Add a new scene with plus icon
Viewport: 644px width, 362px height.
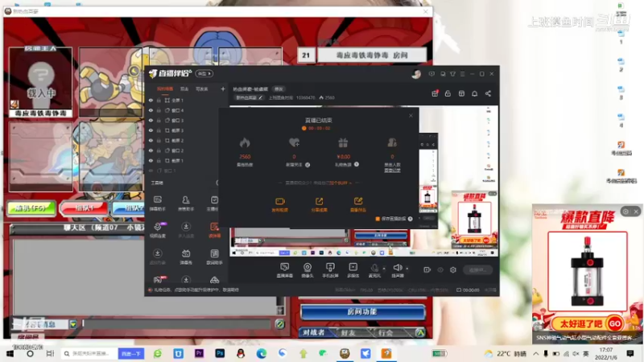[223, 88]
